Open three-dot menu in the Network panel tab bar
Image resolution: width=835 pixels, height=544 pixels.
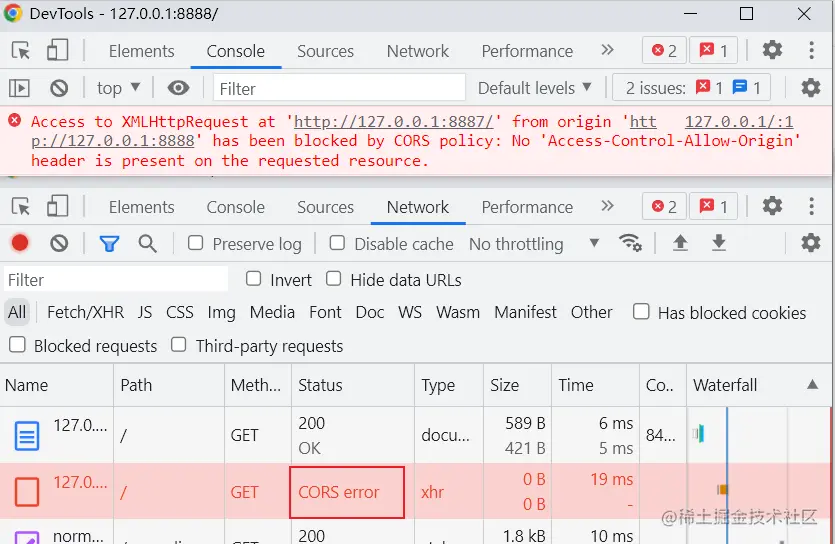click(811, 207)
